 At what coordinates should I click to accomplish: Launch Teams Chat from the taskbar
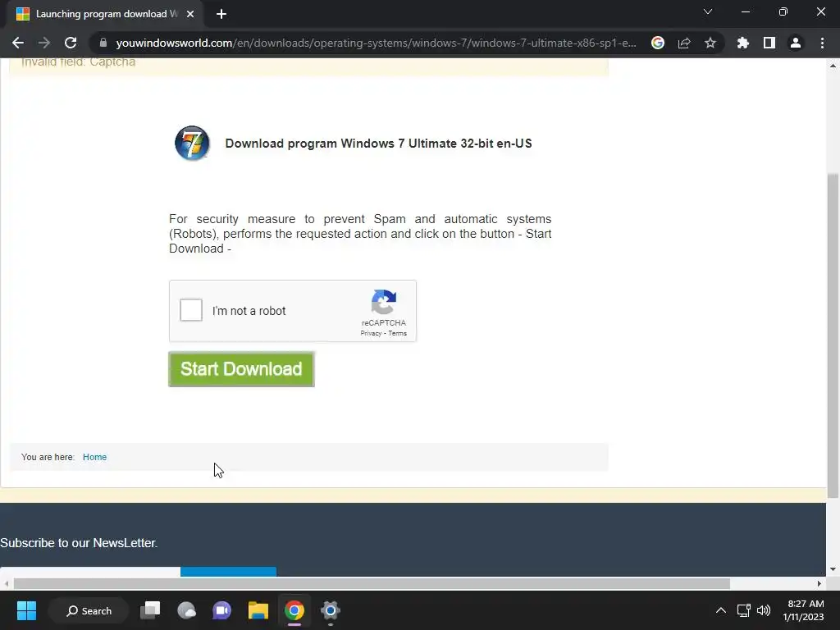pos(221,610)
